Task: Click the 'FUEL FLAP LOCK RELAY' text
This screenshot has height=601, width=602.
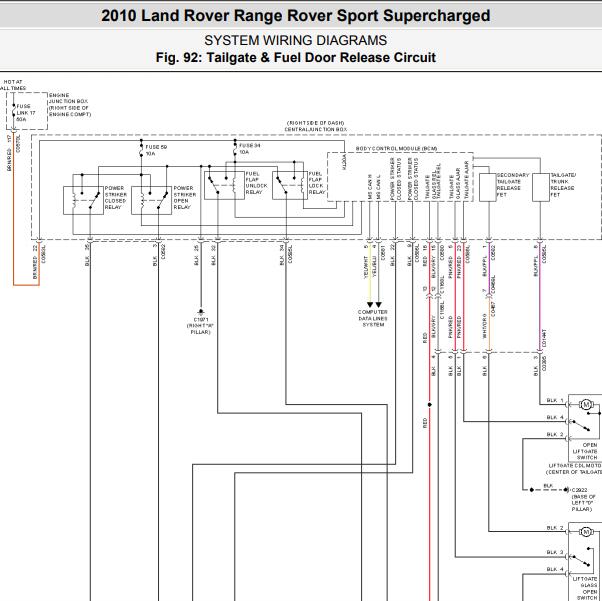Action: [x=317, y=183]
